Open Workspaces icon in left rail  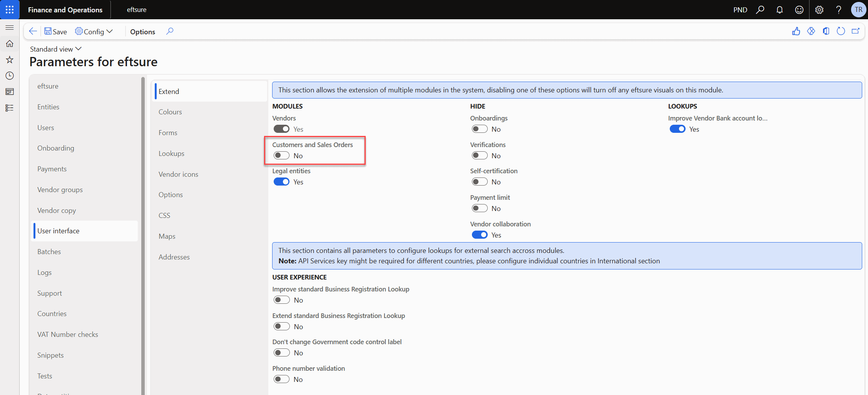point(10,92)
